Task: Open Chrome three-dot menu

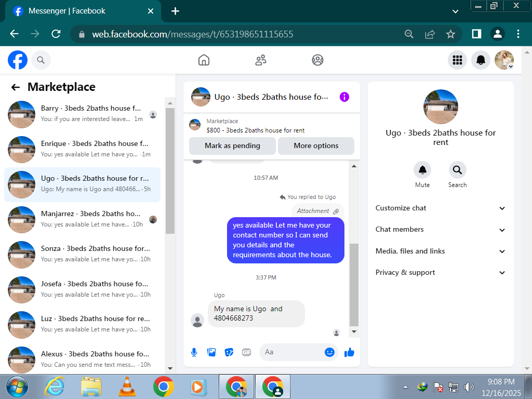Action: click(518, 34)
